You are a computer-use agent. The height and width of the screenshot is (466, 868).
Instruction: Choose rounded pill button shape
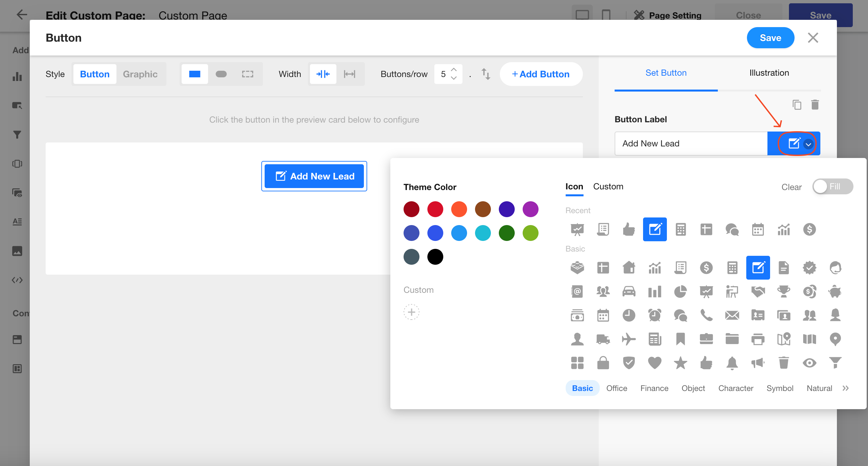221,74
